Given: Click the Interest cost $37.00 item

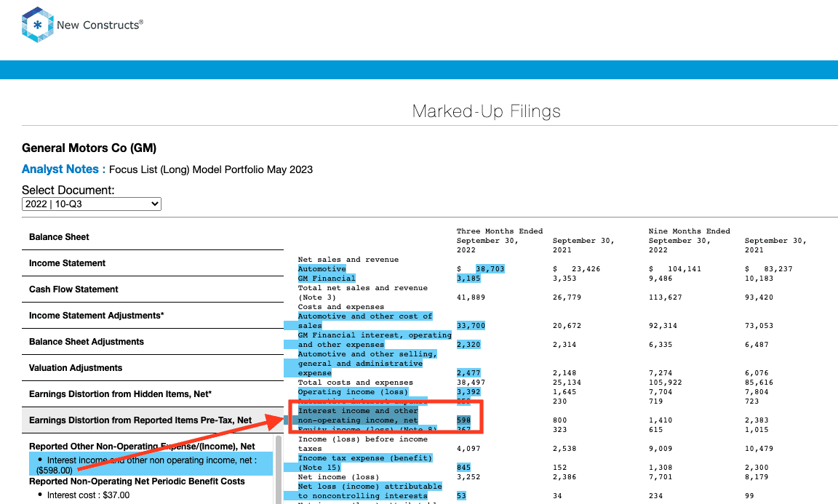Looking at the screenshot, I should (x=88, y=495).
